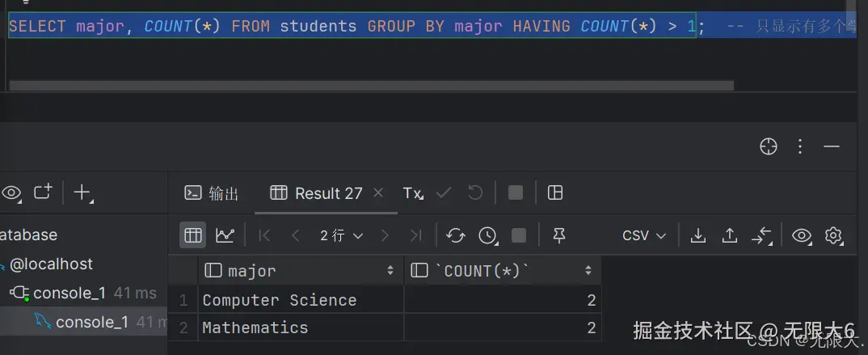This screenshot has width=868, height=355.
Task: Toggle the result view options eye icon
Action: (802, 235)
